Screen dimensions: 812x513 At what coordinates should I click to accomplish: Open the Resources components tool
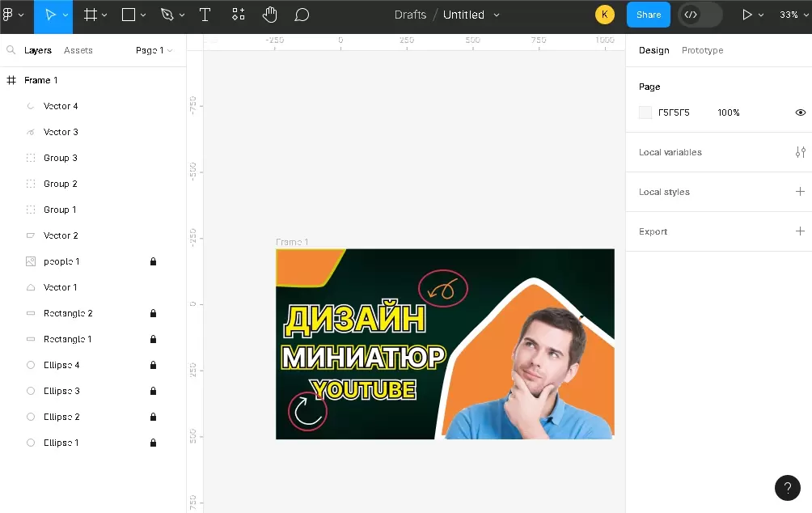[x=238, y=15]
